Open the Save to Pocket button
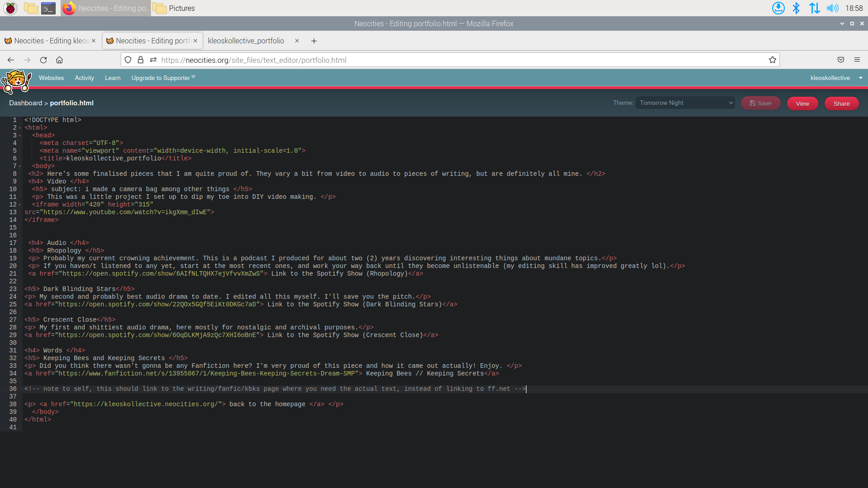868x488 pixels. coord(841,60)
